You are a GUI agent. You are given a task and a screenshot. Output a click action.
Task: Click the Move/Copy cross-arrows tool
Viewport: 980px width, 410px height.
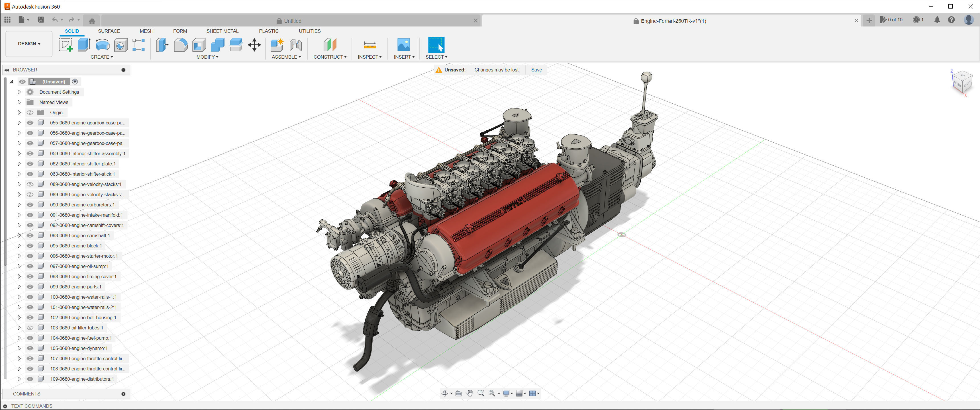point(254,45)
